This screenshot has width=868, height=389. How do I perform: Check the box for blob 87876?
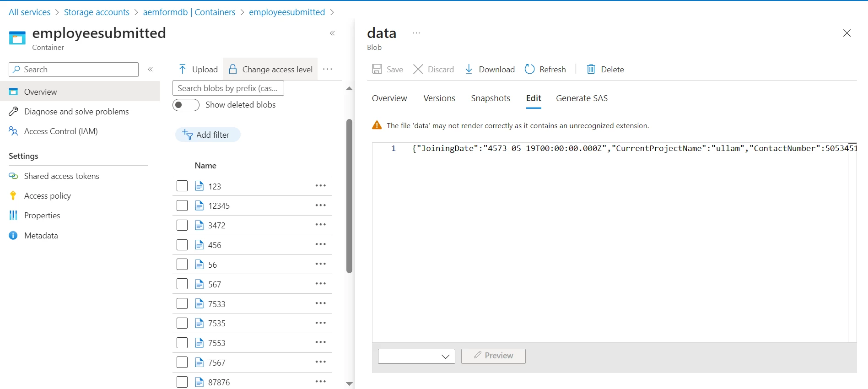pyautogui.click(x=182, y=382)
